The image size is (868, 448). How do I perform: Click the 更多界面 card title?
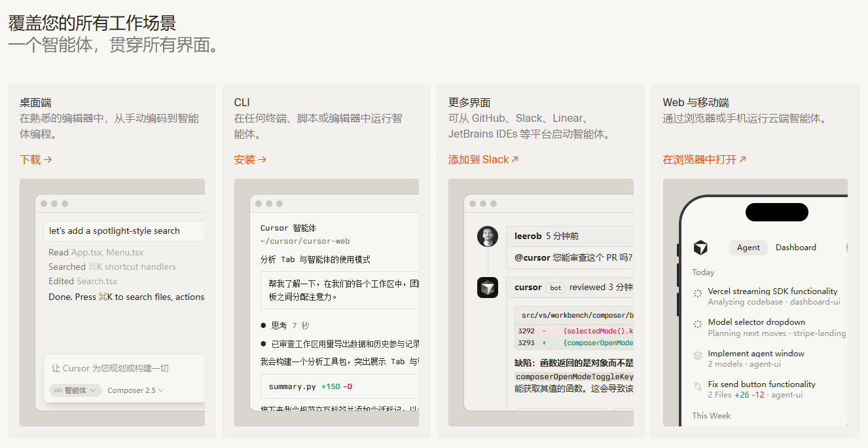(x=469, y=102)
